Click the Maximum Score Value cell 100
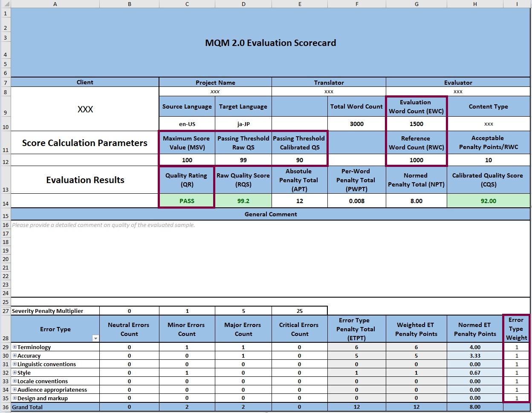 coord(187,160)
